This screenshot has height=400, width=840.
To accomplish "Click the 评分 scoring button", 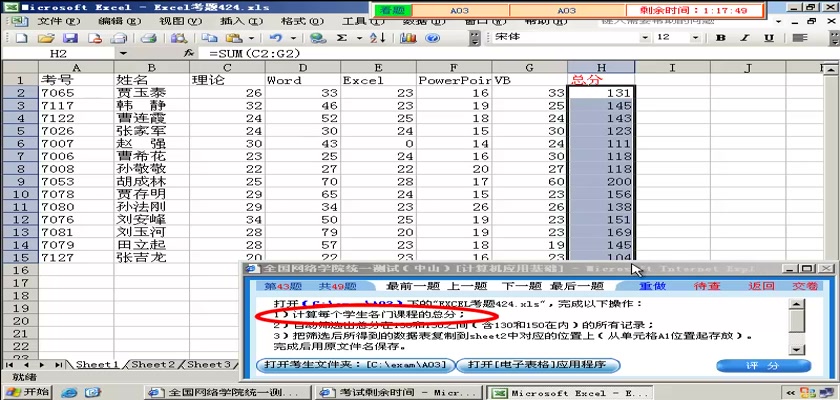I will pos(763,365).
